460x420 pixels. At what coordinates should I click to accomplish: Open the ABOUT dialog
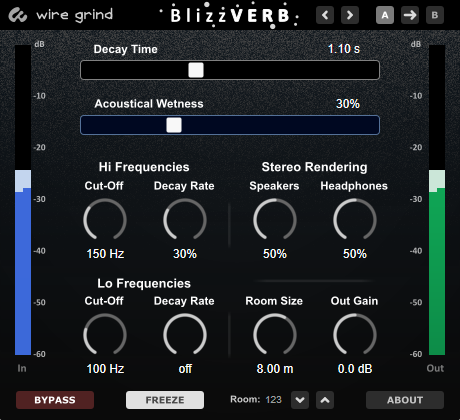tap(405, 400)
